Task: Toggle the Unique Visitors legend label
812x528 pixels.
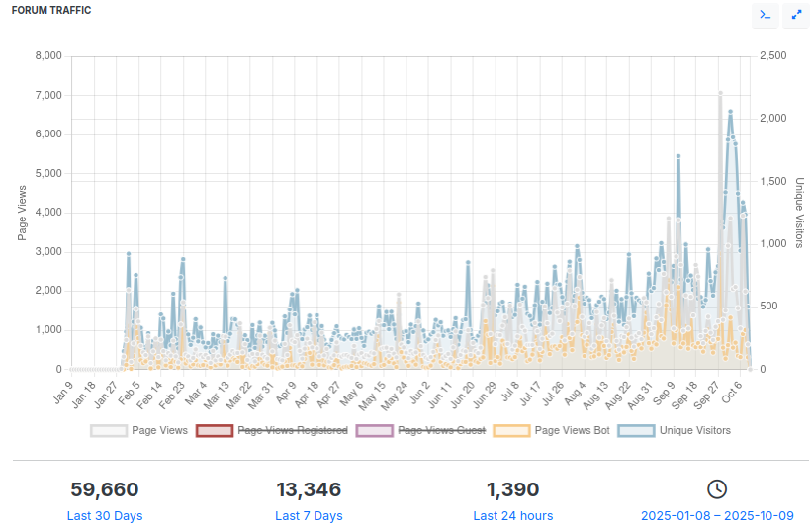Action: pos(694,430)
